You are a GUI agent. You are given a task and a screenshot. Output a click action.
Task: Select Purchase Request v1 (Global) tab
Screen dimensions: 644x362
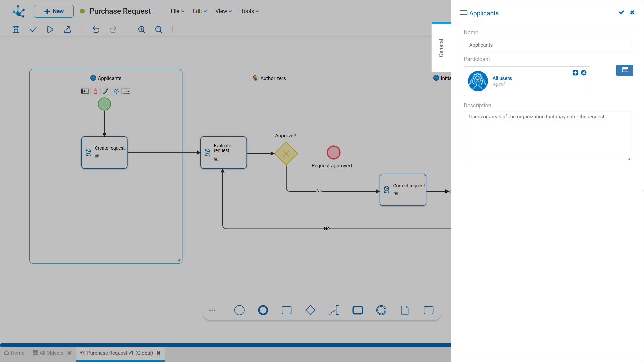[x=116, y=353]
